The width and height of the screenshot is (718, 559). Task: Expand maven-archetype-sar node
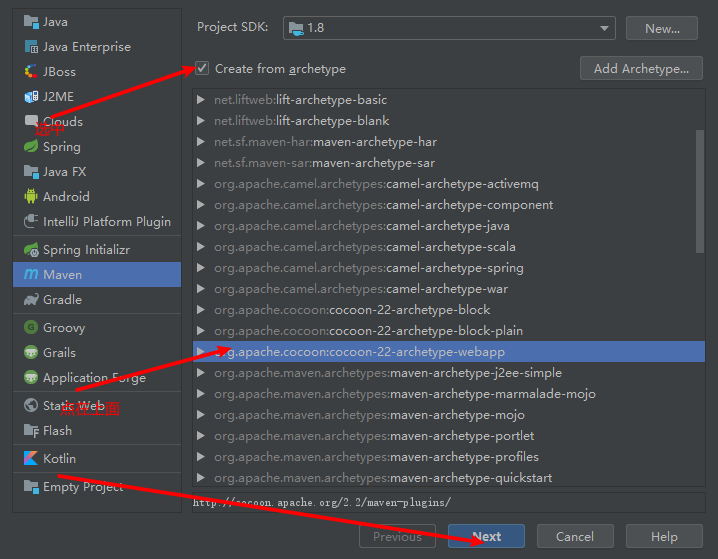point(201,163)
